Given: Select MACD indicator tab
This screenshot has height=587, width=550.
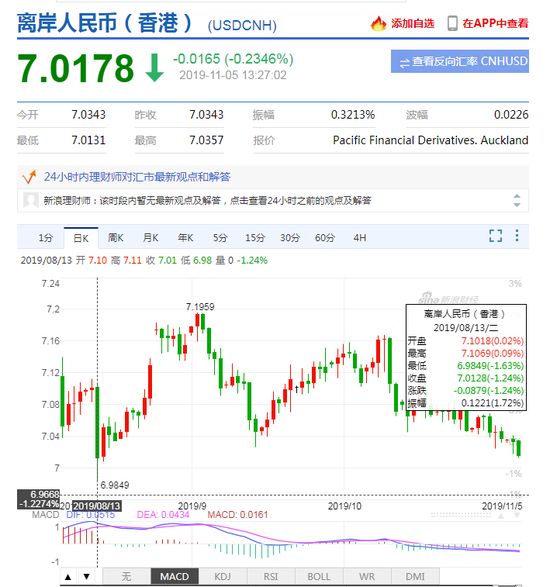Looking at the screenshot, I should (x=174, y=577).
